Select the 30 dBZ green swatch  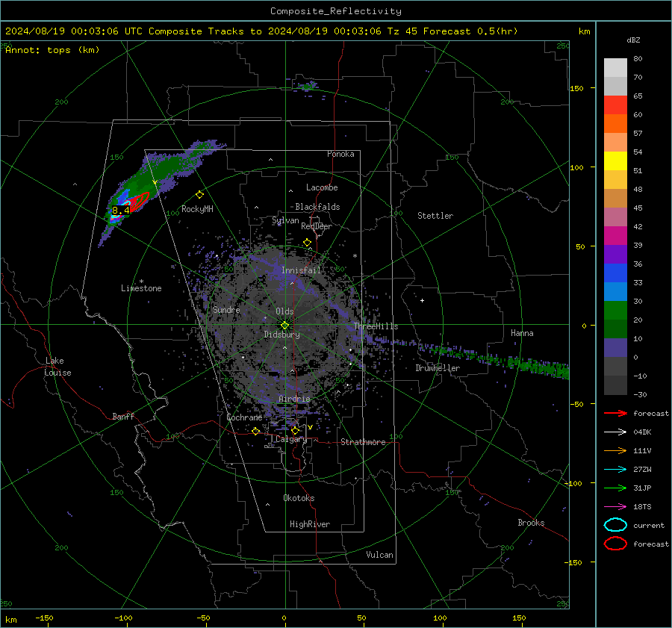615,311
